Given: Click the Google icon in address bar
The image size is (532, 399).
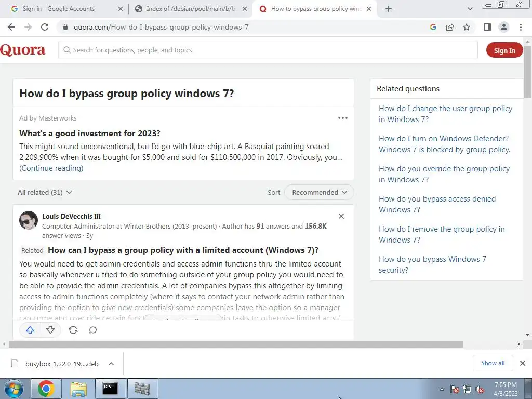Looking at the screenshot, I should (x=433, y=27).
